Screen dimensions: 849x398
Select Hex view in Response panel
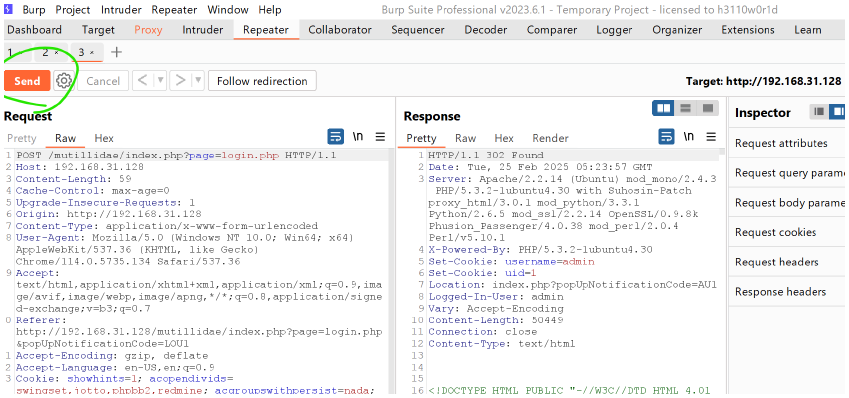point(504,138)
